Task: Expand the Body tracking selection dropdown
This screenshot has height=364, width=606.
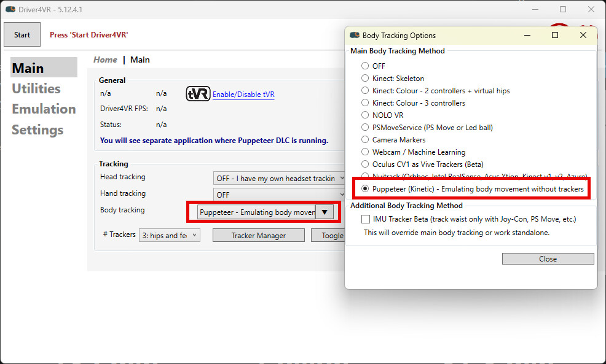Action: tap(325, 212)
